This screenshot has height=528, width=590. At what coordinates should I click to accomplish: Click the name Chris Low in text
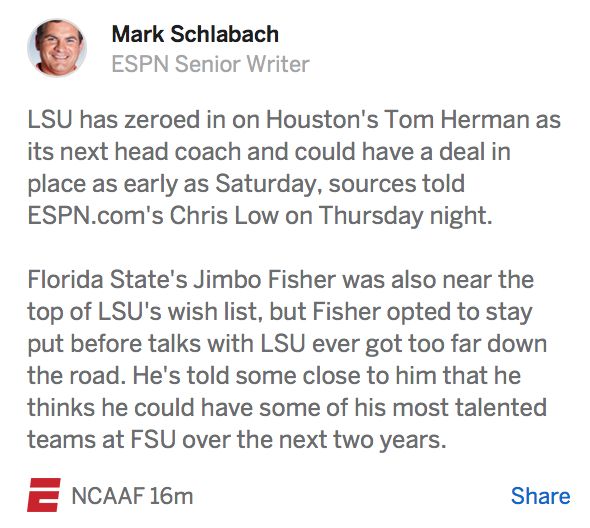coord(224,216)
